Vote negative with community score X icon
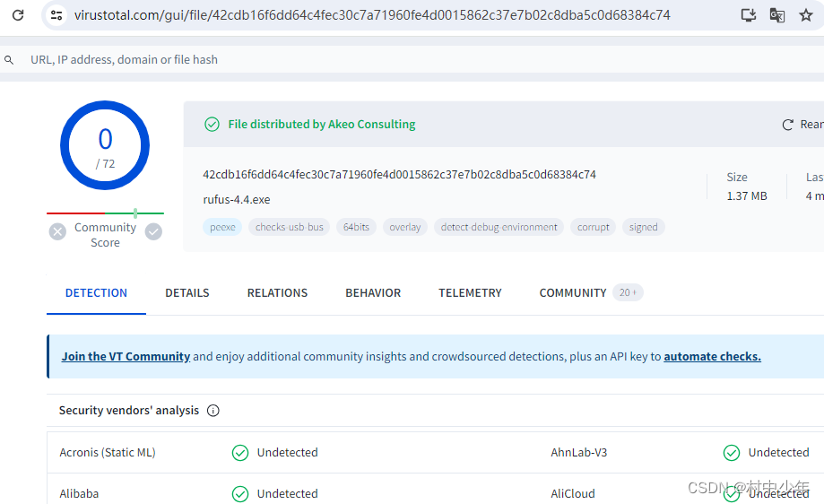Image resolution: width=824 pixels, height=504 pixels. 57,231
